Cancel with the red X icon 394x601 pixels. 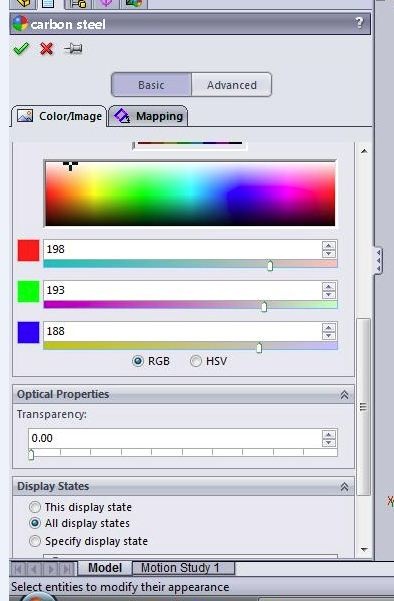coord(46,49)
